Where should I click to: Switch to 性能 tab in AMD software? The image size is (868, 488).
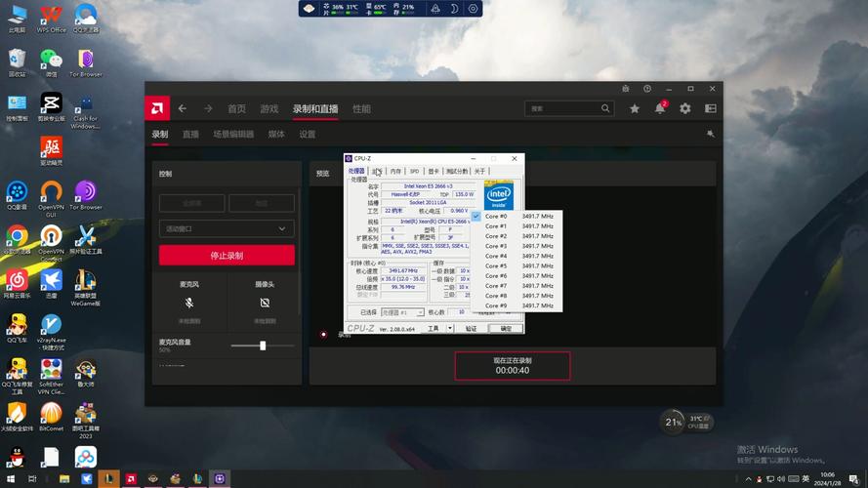pos(361,109)
